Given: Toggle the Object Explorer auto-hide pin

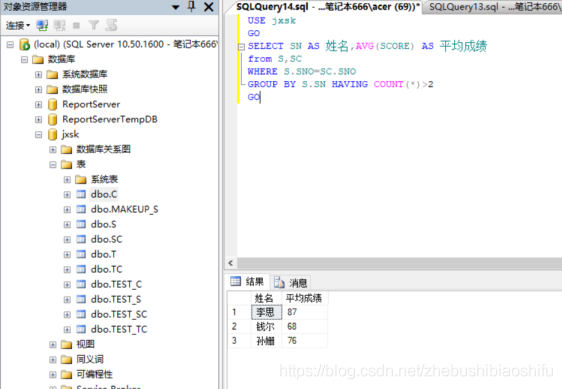Looking at the screenshot, I should coord(192,6).
